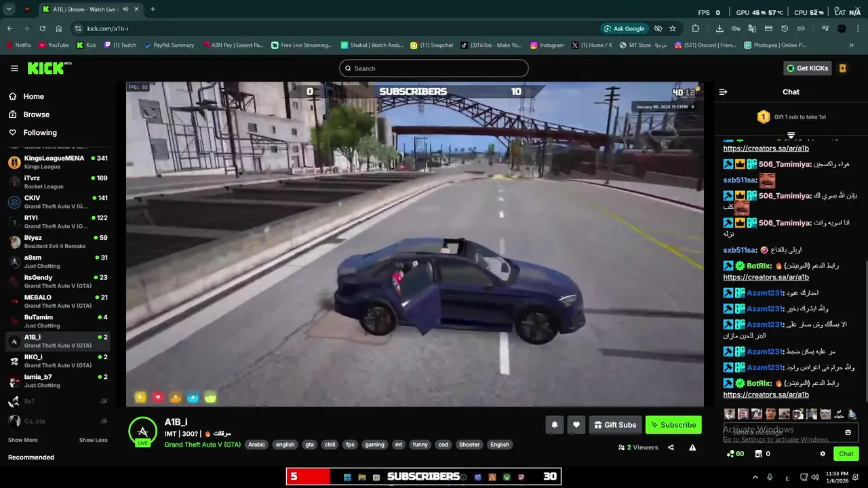This screenshot has width=868, height=488.
Task: Click the Get KICKs button
Action: [807, 68]
